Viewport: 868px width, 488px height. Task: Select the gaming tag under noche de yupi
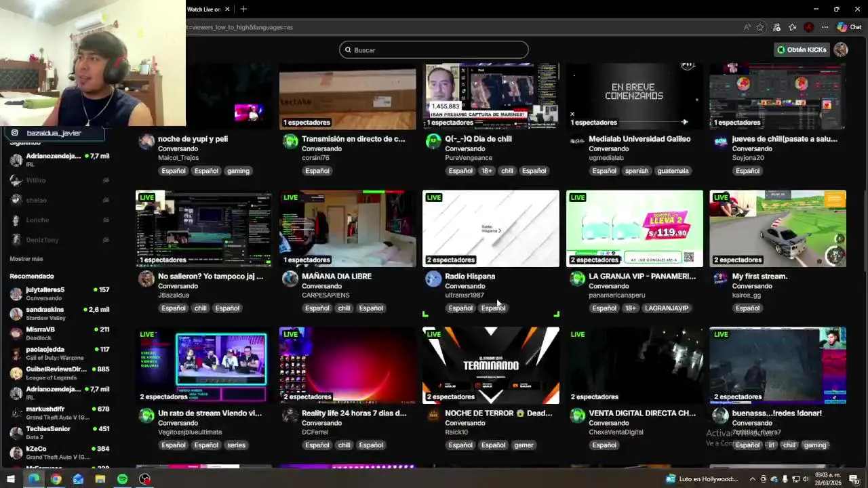(238, 171)
